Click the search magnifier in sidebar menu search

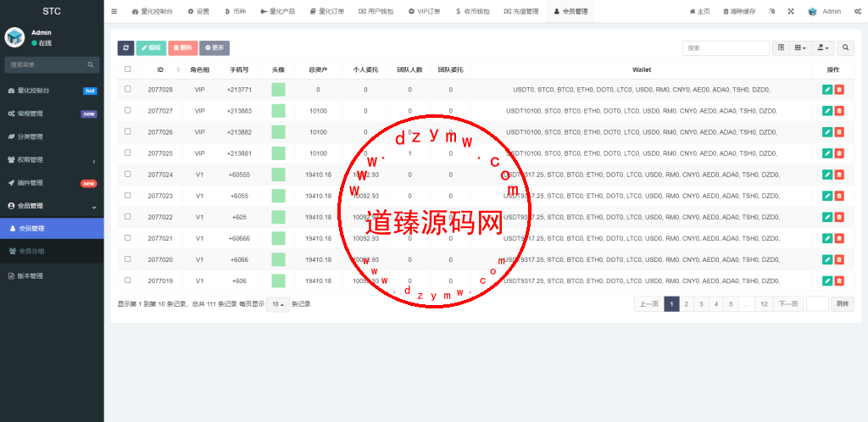click(90, 64)
